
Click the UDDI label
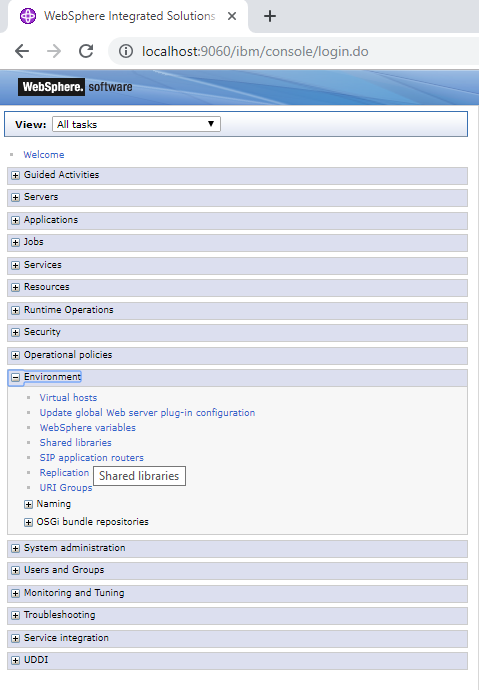[36, 659]
